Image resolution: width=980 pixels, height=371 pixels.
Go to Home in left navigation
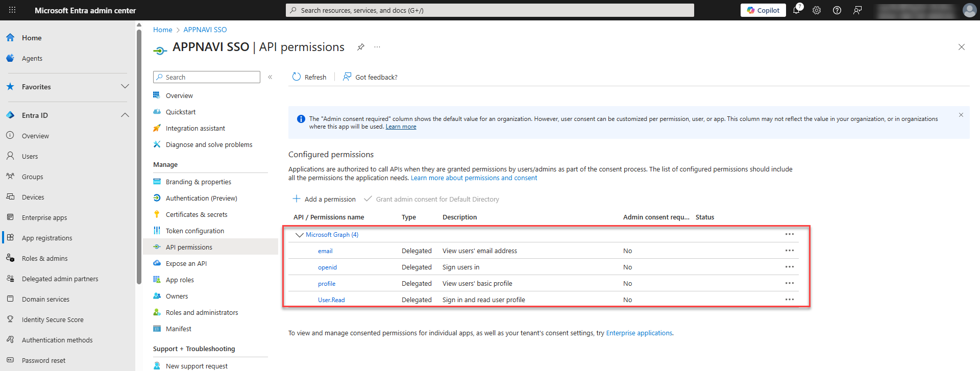click(x=32, y=38)
